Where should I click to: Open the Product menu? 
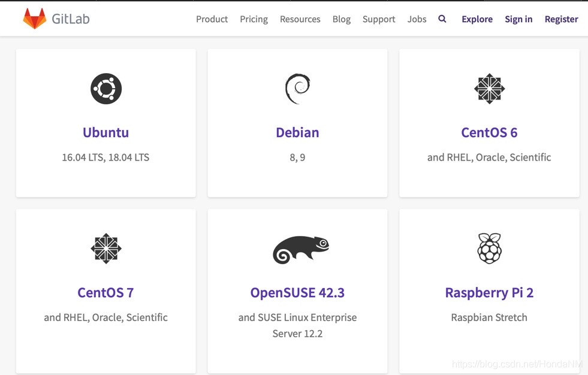(212, 19)
